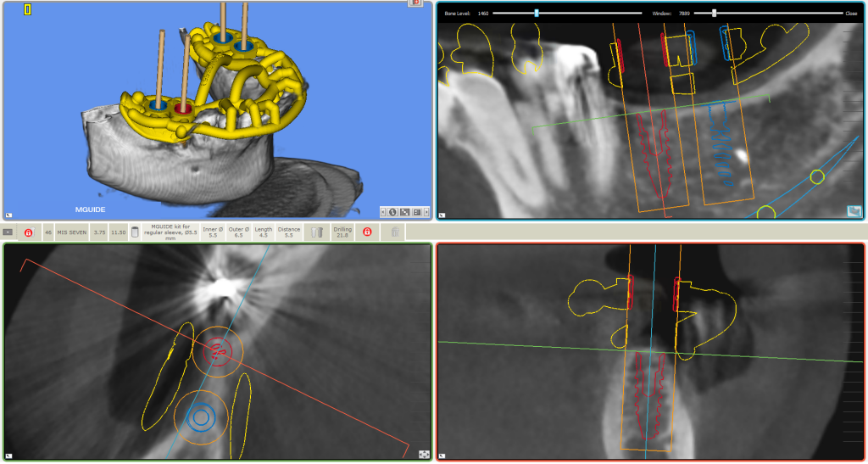This screenshot has height=464, width=868.
Task: Click the implant diameter 3.75 field
Action: point(100,232)
